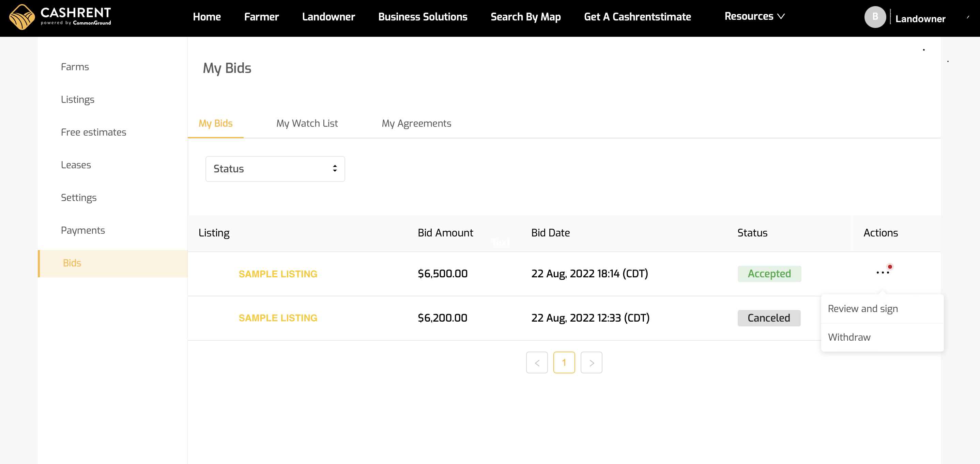Image resolution: width=980 pixels, height=464 pixels.
Task: Switch to My Watch List tab
Action: [x=307, y=123]
